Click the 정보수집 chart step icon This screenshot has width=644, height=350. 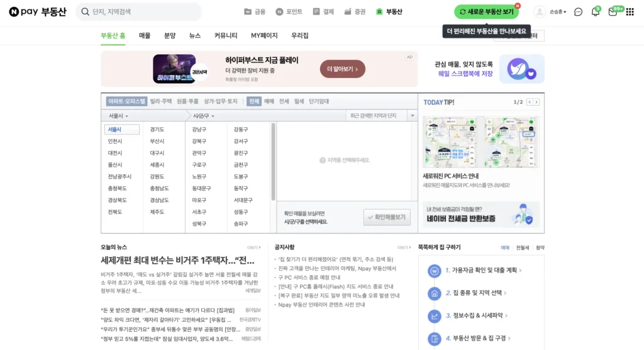tap(434, 316)
